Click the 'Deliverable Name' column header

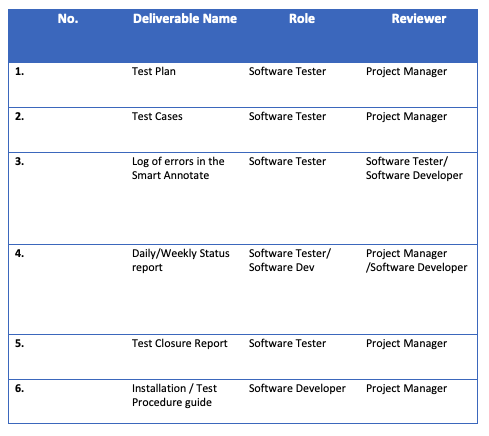185,19
